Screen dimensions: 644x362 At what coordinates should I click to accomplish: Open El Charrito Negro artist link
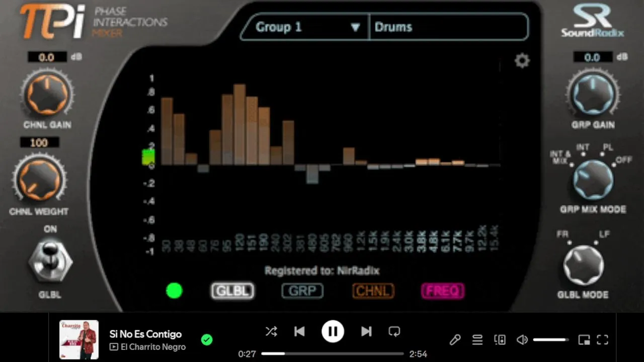pos(153,347)
